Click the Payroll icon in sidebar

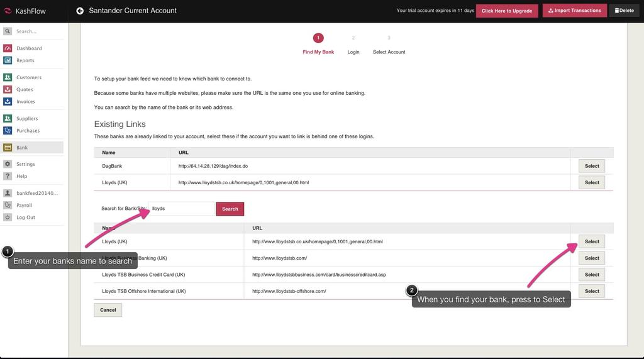pos(8,205)
